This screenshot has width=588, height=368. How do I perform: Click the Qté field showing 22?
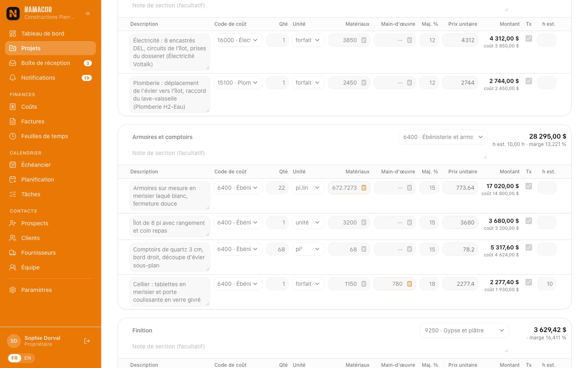pos(277,188)
